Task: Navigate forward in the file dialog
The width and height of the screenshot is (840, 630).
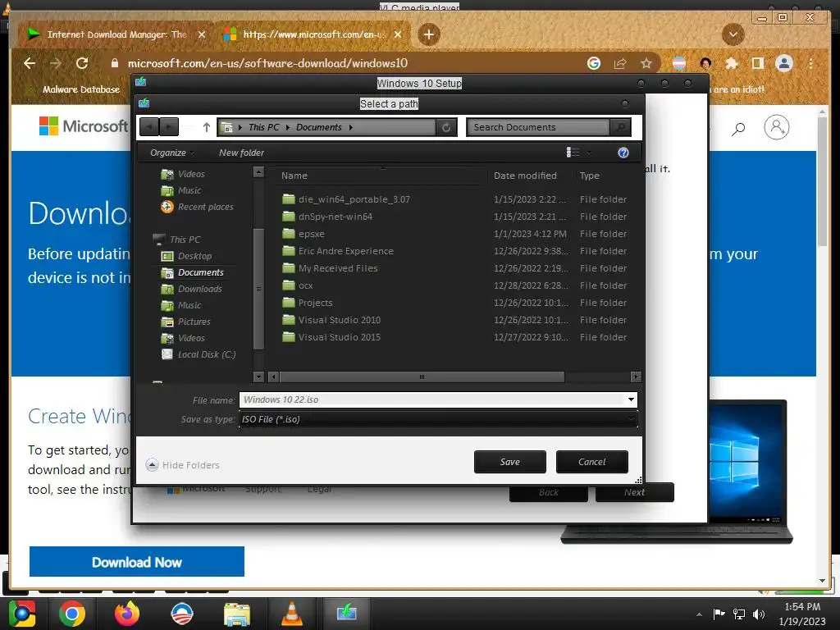Action: tap(169, 127)
